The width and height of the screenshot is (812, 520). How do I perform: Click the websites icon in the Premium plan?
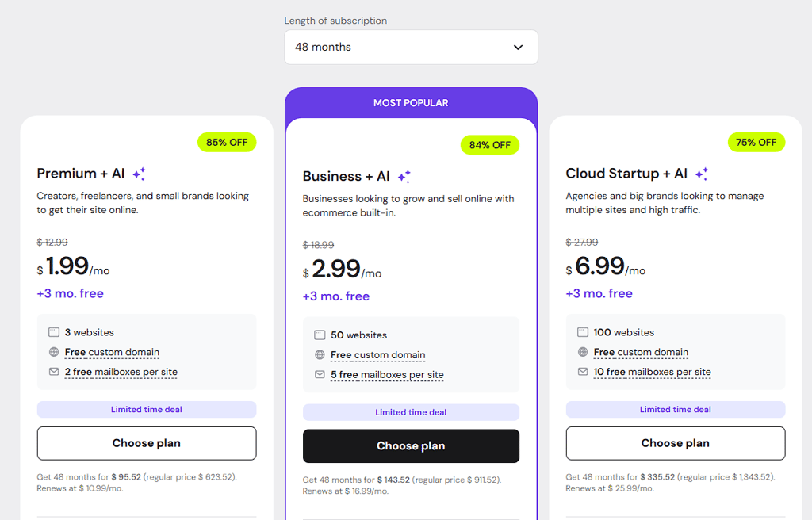coord(54,333)
